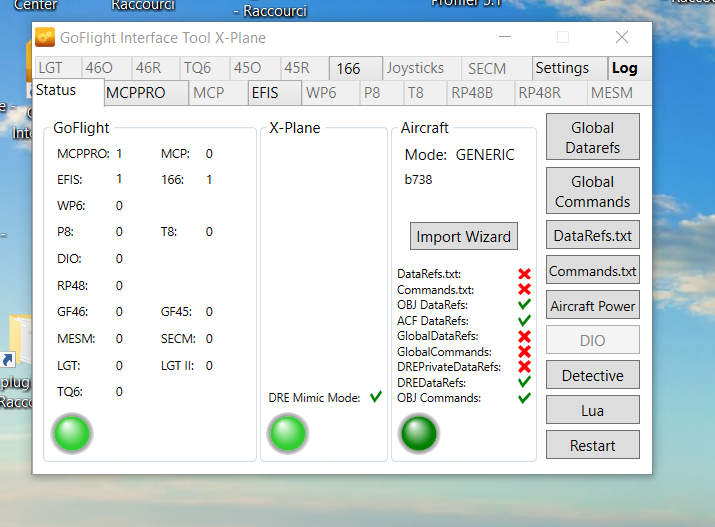715x527 pixels.
Task: Click the LGT II: device count label
Action: coord(177,366)
